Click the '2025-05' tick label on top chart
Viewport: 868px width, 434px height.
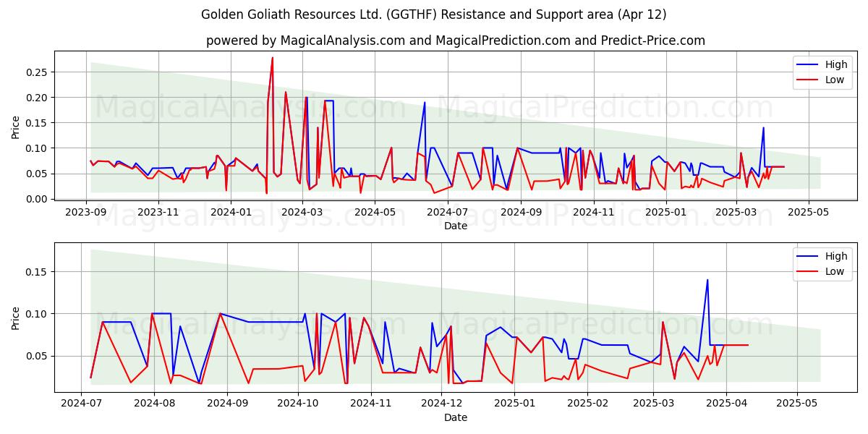click(x=808, y=212)
